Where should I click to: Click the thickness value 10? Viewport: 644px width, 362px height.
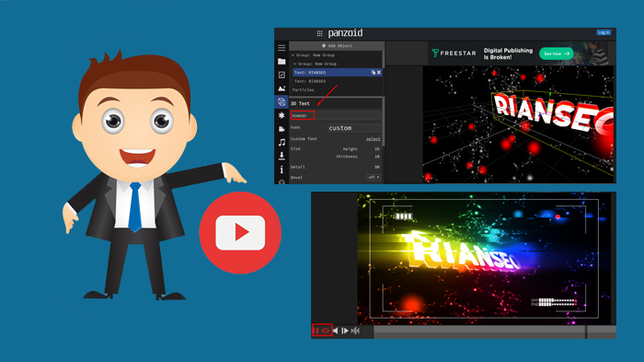(376, 157)
